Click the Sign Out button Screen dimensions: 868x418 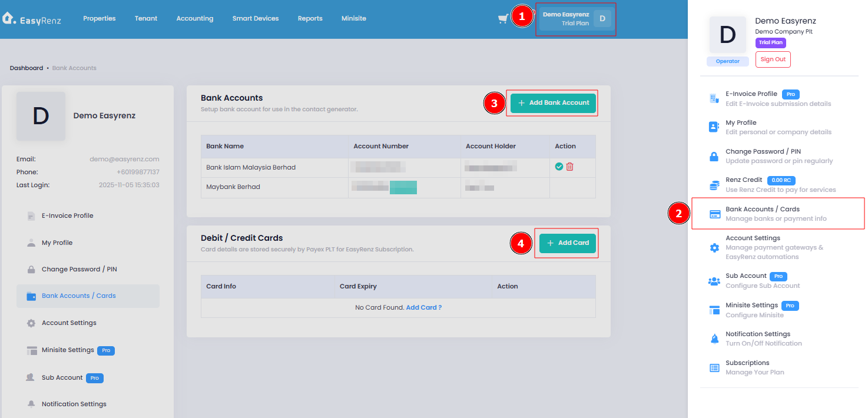click(x=773, y=59)
